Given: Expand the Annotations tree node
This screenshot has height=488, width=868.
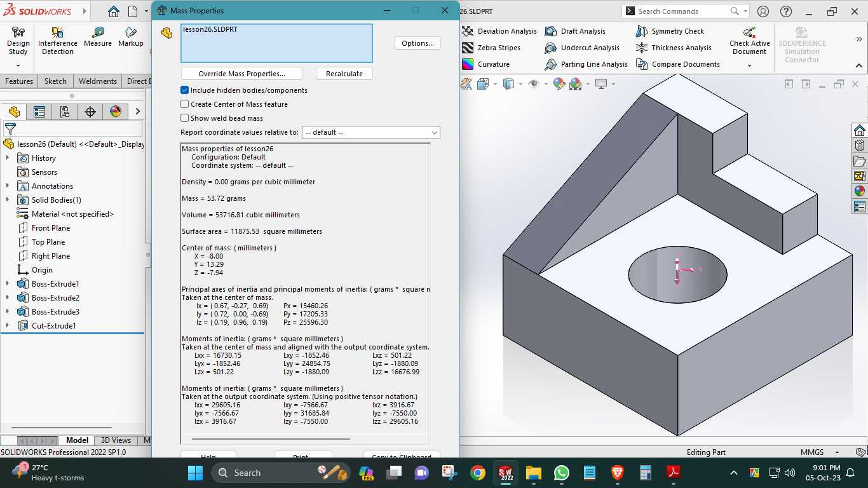Looking at the screenshot, I should click(x=8, y=186).
